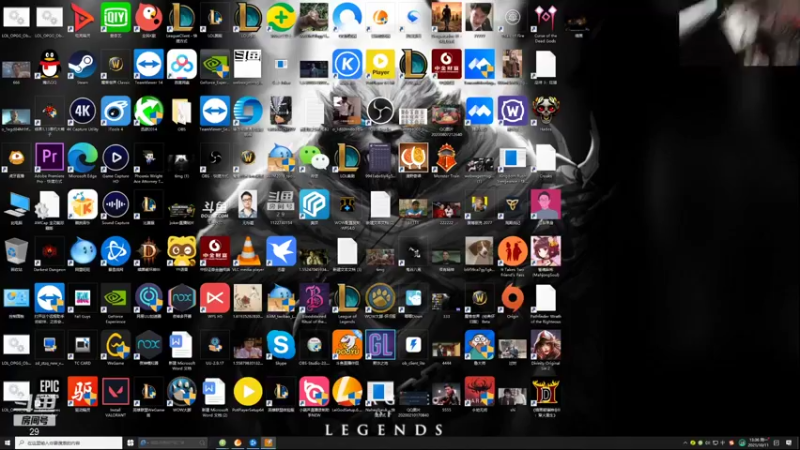Open the yellow PotPlayerSetup64 installer icon
The width and height of the screenshot is (800, 450).
click(x=247, y=392)
